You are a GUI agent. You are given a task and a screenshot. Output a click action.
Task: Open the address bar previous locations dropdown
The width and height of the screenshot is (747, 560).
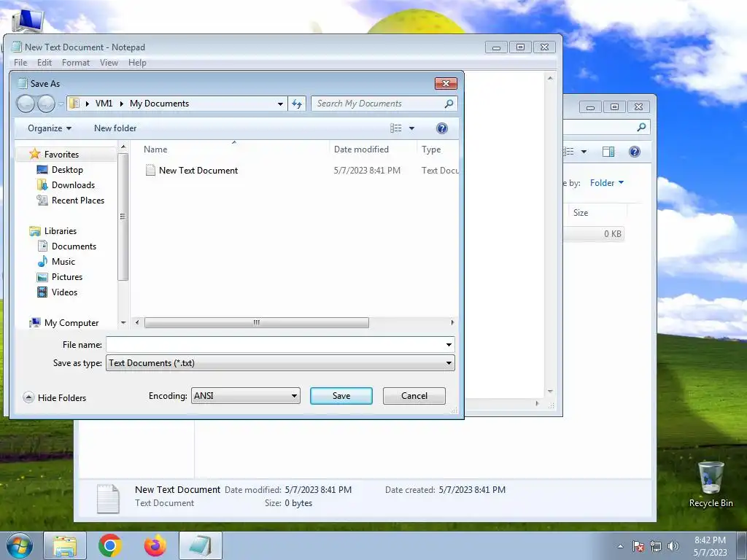pos(280,104)
